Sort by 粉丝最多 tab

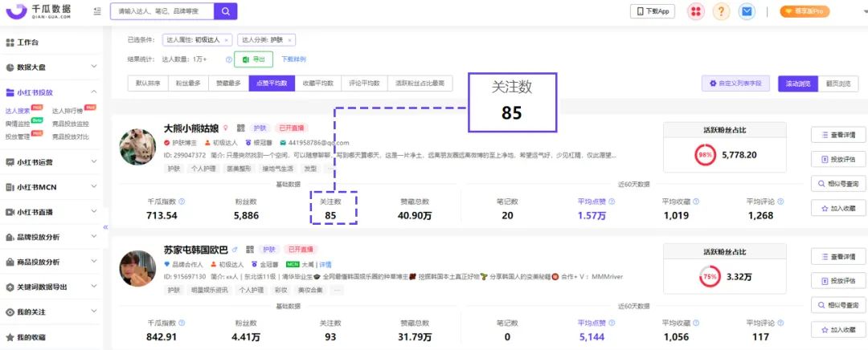pyautogui.click(x=188, y=83)
